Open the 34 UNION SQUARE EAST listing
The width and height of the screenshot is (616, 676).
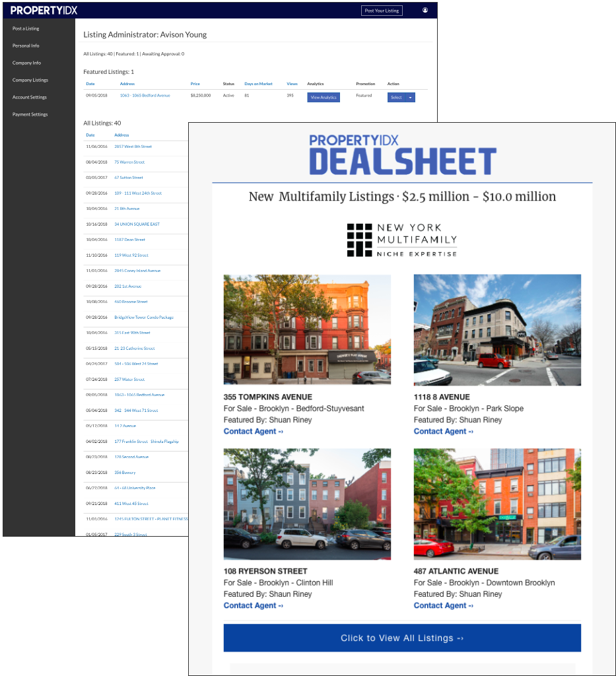coord(137,224)
